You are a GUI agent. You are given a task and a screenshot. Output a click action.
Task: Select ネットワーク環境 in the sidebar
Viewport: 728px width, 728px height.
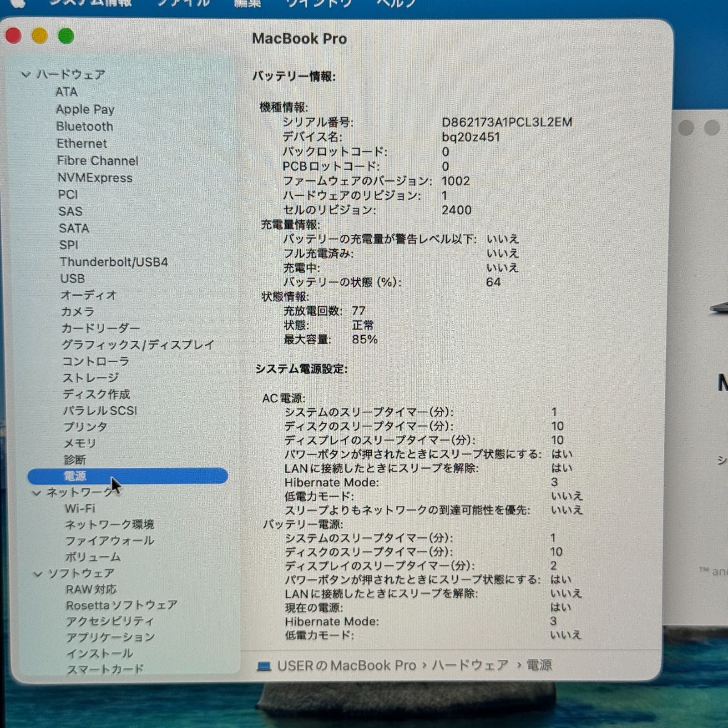point(110,525)
